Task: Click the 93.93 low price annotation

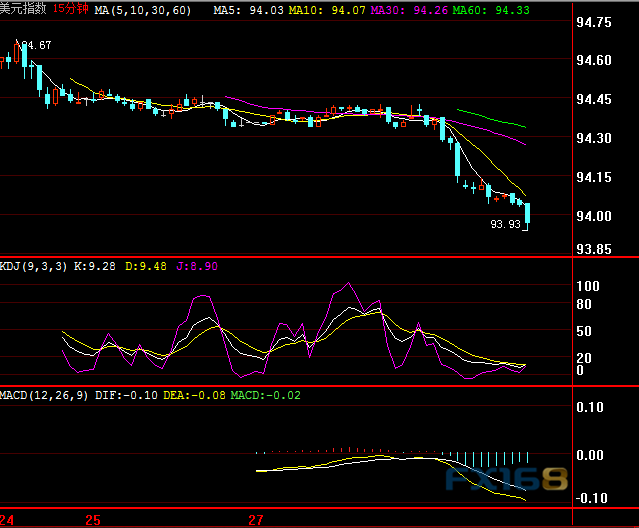Action: [x=505, y=225]
